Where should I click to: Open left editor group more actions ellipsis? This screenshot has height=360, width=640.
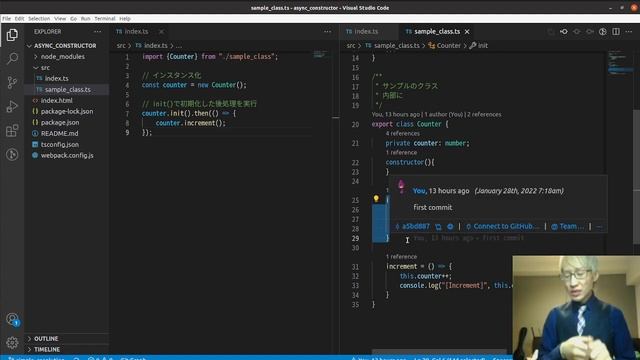pyautogui.click(x=327, y=31)
